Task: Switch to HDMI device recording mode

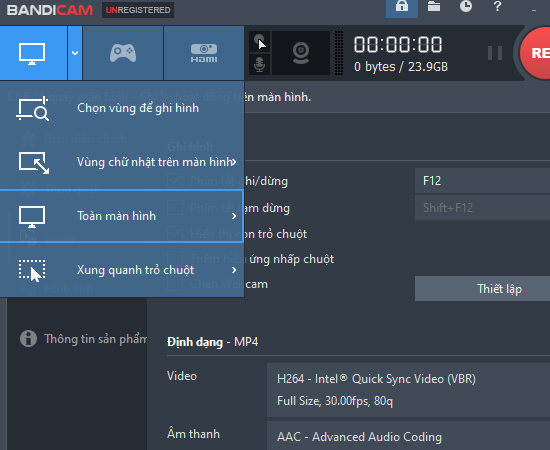Action: point(204,53)
